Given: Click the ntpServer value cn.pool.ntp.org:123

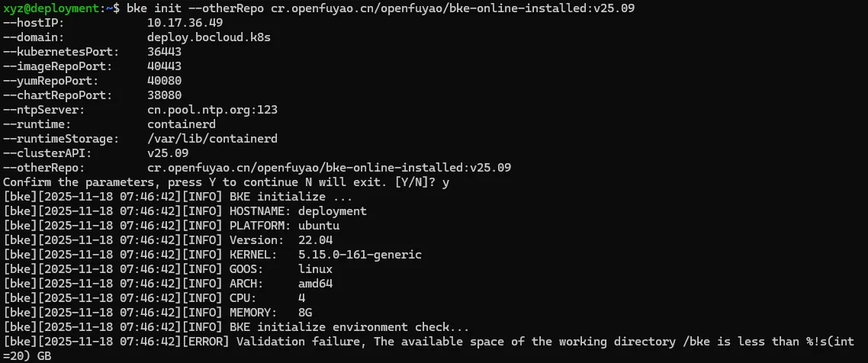Looking at the screenshot, I should point(212,109).
